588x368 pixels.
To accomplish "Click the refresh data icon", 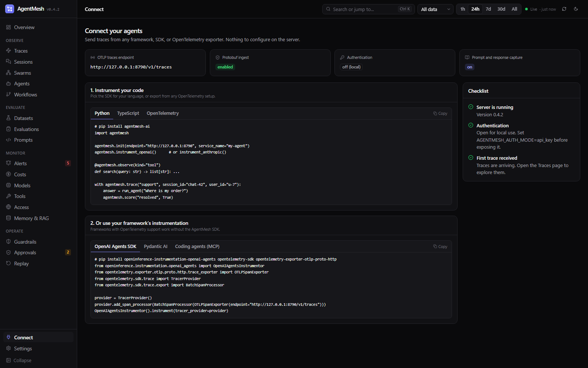I will click(x=564, y=9).
